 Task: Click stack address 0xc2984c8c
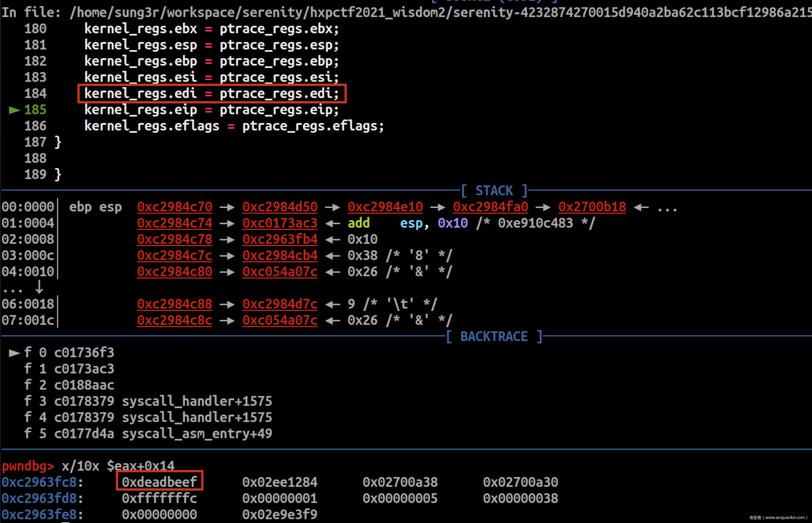click(x=174, y=320)
